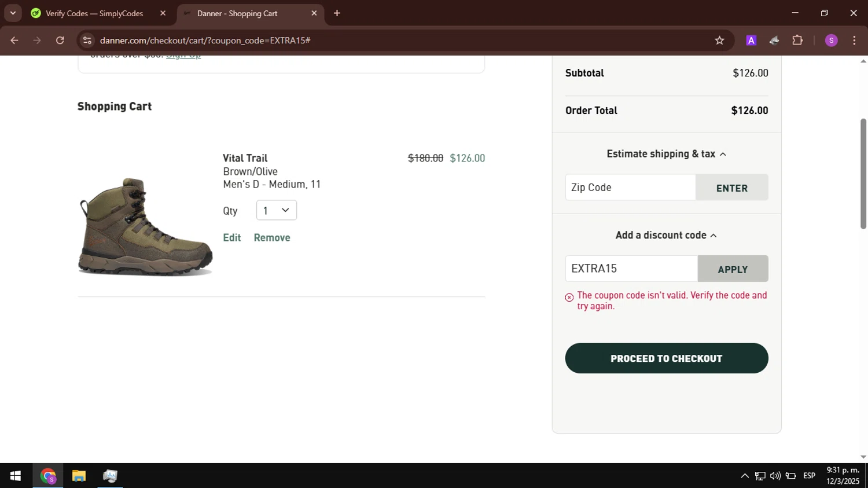Viewport: 868px width, 488px height.
Task: Open Chrome three-dot menu
Action: 854,41
